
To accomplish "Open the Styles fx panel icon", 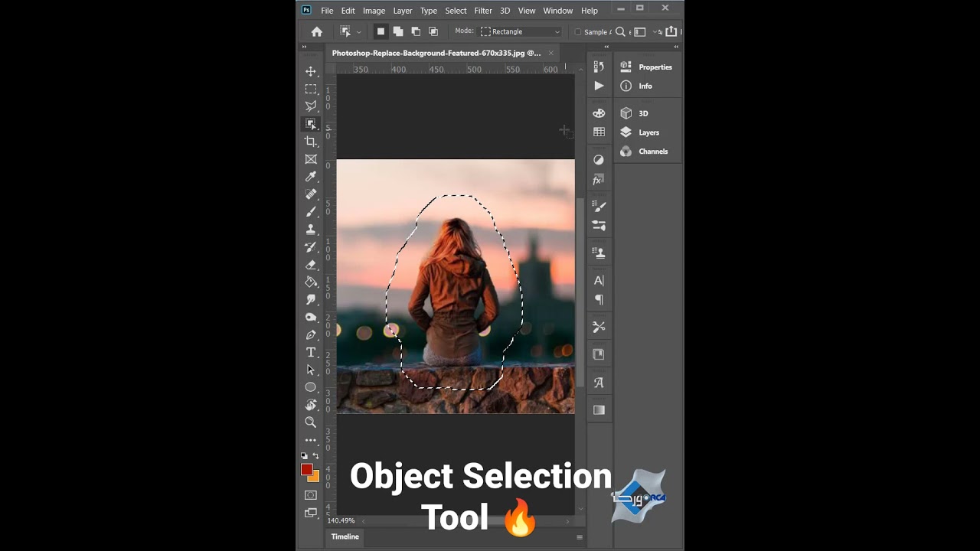I will (x=599, y=180).
